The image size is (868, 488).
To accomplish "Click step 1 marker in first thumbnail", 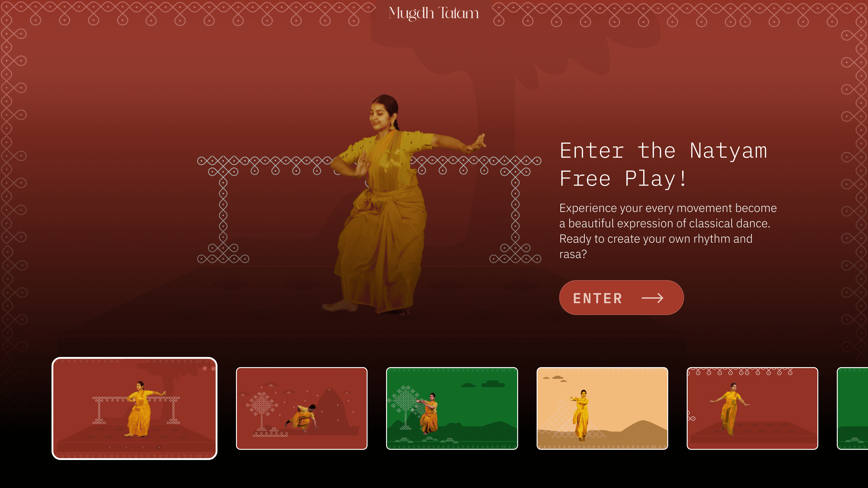I will 109,447.
